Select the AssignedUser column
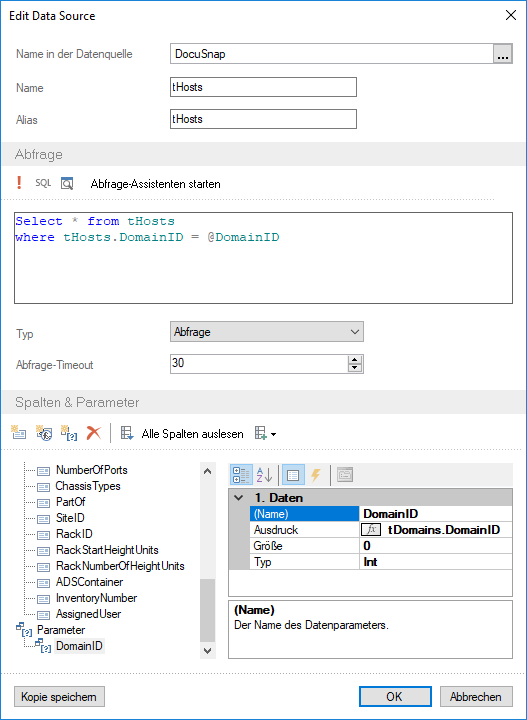The width and height of the screenshot is (527, 720). pyautogui.click(x=88, y=614)
